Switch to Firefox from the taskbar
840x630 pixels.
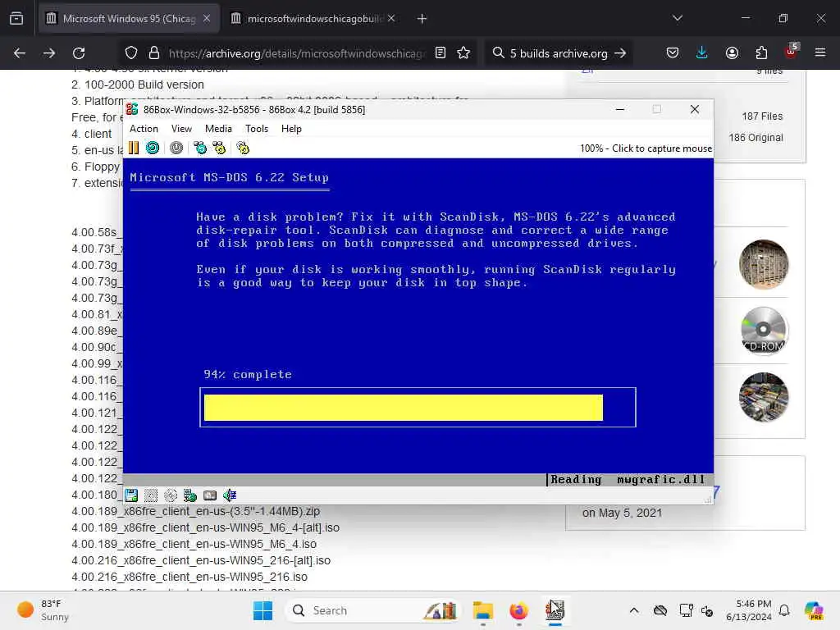518,610
